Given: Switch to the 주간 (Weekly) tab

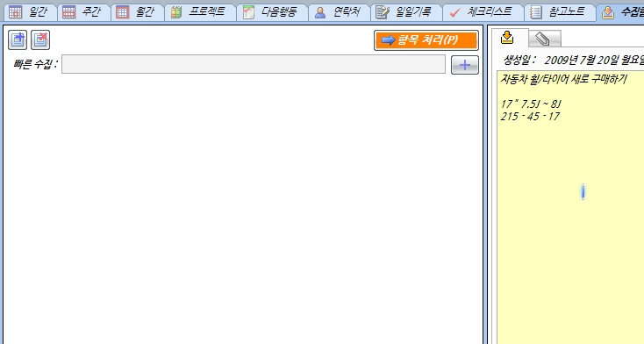Looking at the screenshot, I should (83, 12).
